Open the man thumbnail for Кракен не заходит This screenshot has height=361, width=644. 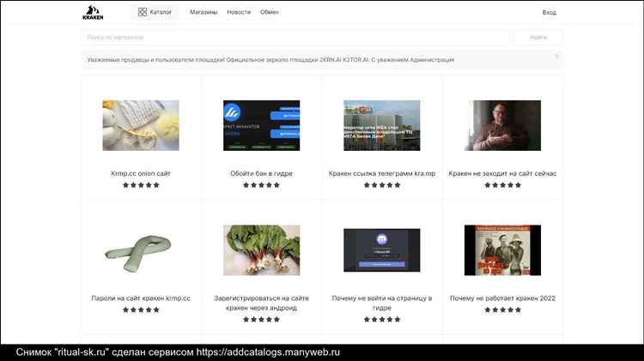[502, 125]
